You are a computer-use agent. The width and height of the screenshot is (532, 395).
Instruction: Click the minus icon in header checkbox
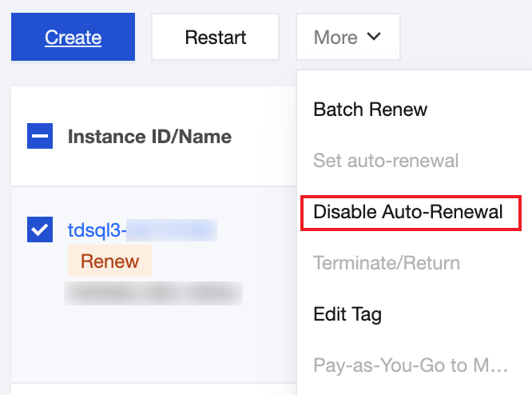pyautogui.click(x=40, y=137)
